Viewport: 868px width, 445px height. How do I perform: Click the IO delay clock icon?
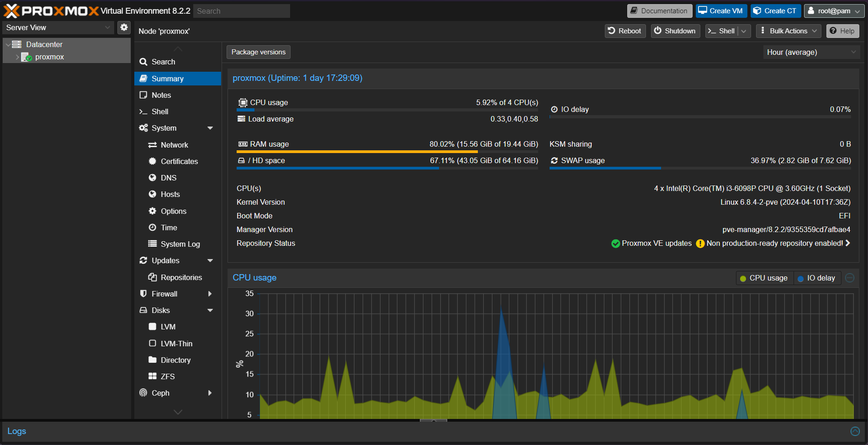tap(554, 110)
